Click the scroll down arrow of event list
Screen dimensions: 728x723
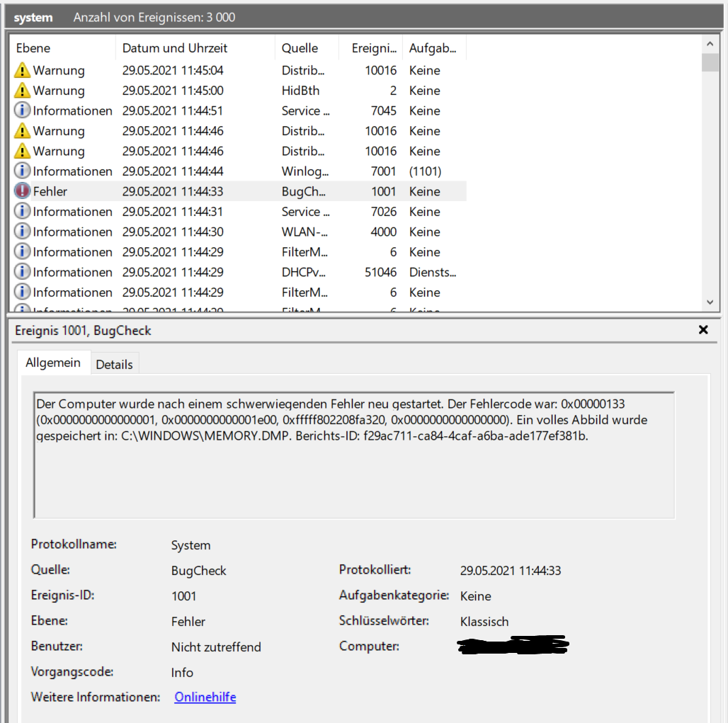(x=710, y=302)
